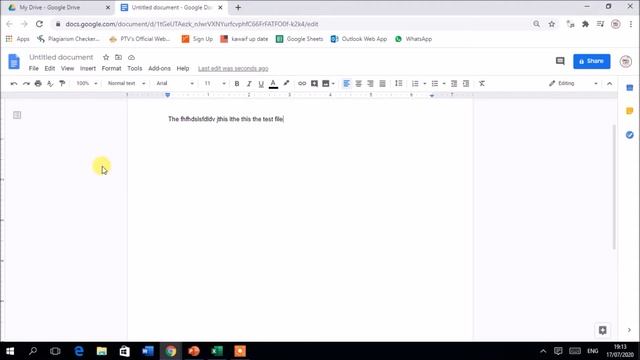Screen dimensions: 640x360
Task: Open the Line spacing options
Action: (x=399, y=83)
